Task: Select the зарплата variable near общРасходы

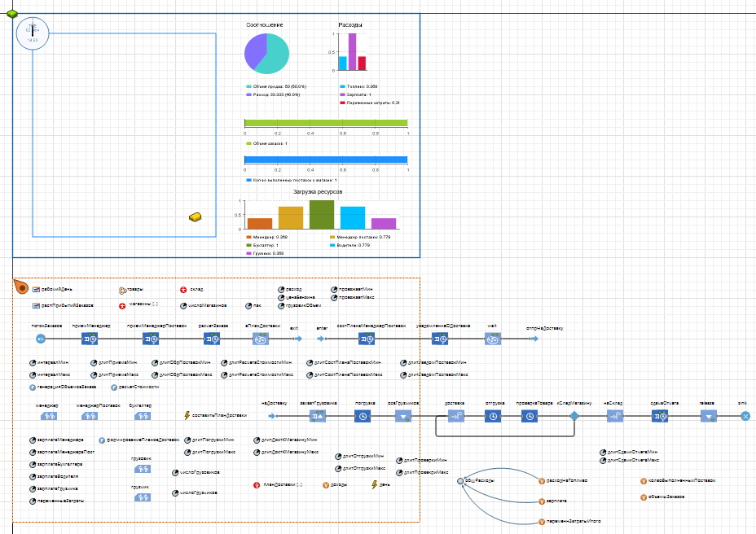Action: point(542,501)
